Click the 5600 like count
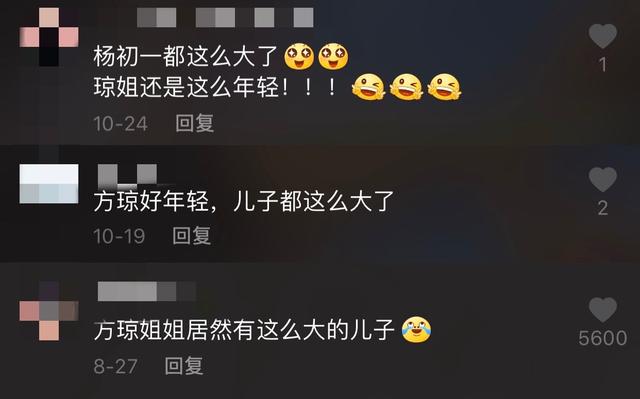The height and width of the screenshot is (399, 640). pos(603,338)
